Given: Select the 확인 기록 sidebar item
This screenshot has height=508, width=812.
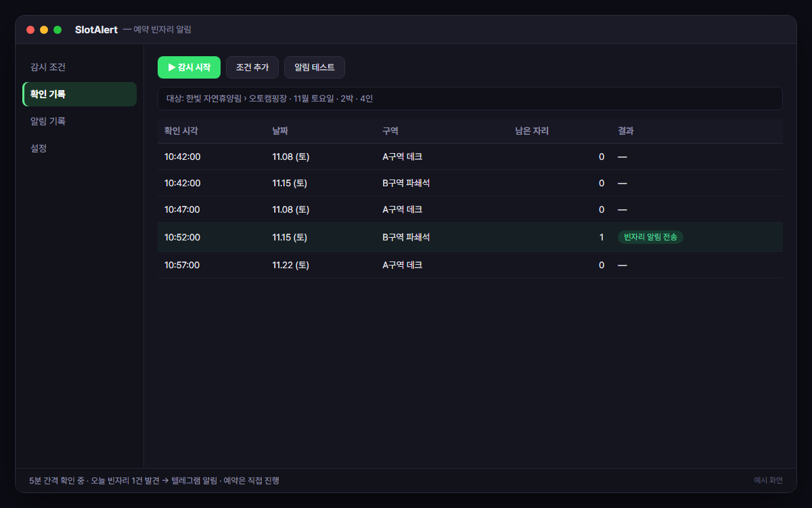Looking at the screenshot, I should click(79, 94).
